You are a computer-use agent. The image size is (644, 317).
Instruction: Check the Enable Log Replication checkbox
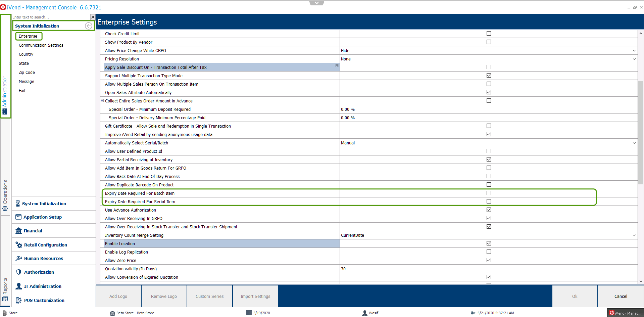coord(489,252)
